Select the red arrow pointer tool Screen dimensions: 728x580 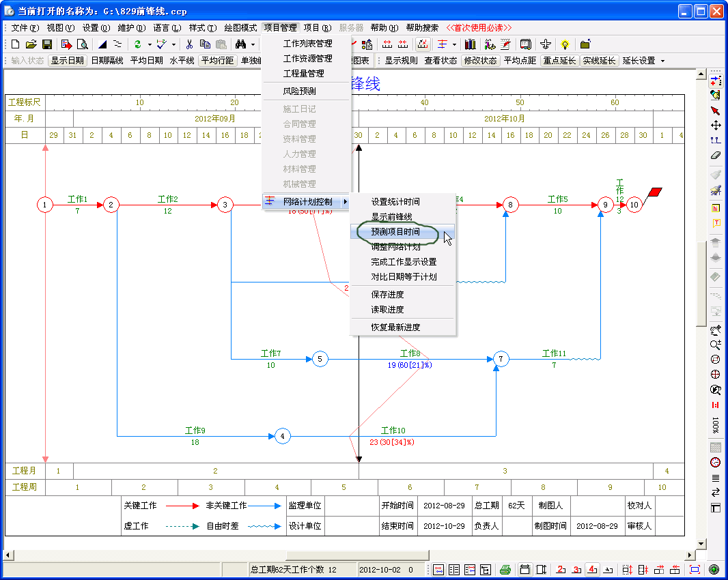click(715, 111)
